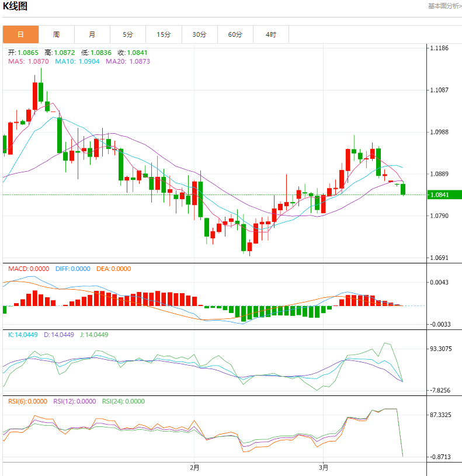The height and width of the screenshot is (476, 462).
Task: Open the 月 monthly chart tab
Action: tap(92, 34)
